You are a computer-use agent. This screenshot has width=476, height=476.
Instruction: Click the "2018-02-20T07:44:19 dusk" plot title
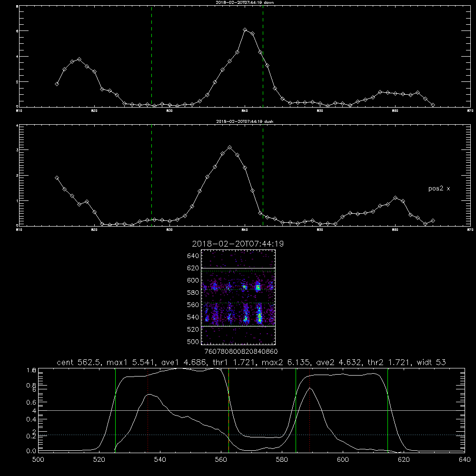(x=245, y=121)
